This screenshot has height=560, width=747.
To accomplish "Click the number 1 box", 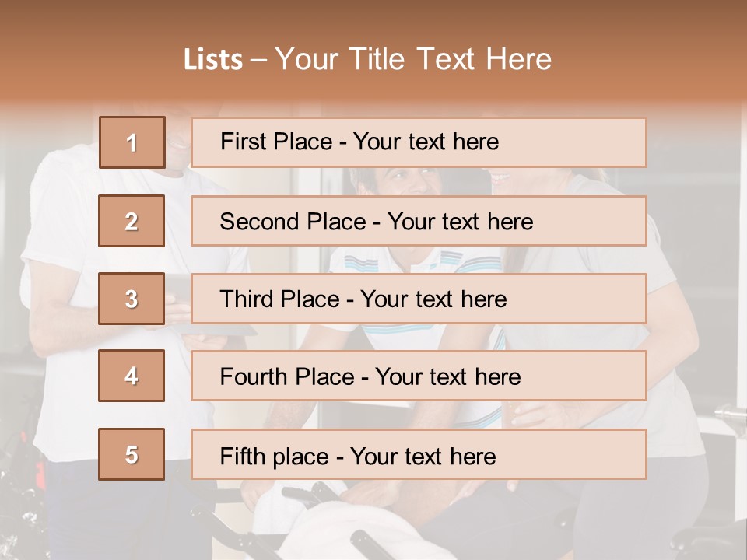I will coord(132,142).
